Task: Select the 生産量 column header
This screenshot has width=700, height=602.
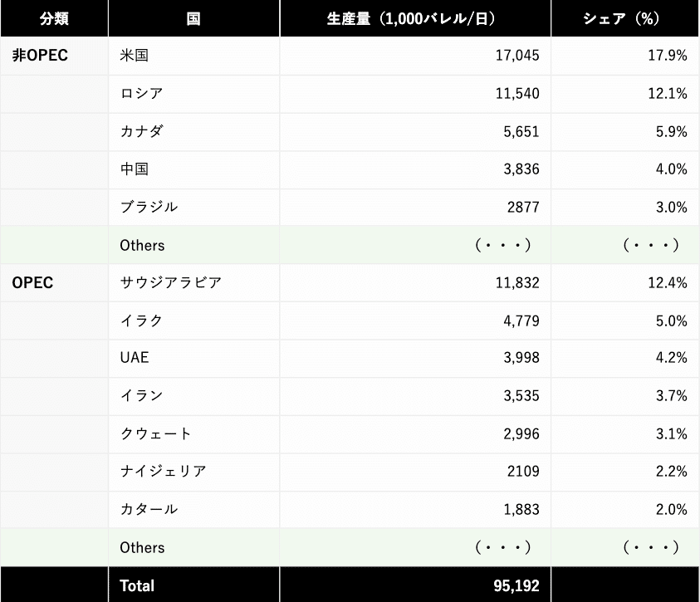Action: (x=415, y=18)
